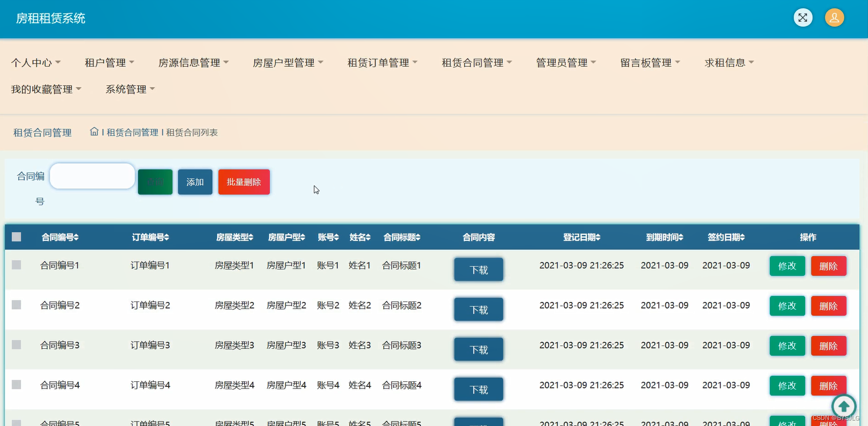Click the 合同编号 search input field
Screen dimensions: 868x426
click(x=92, y=176)
